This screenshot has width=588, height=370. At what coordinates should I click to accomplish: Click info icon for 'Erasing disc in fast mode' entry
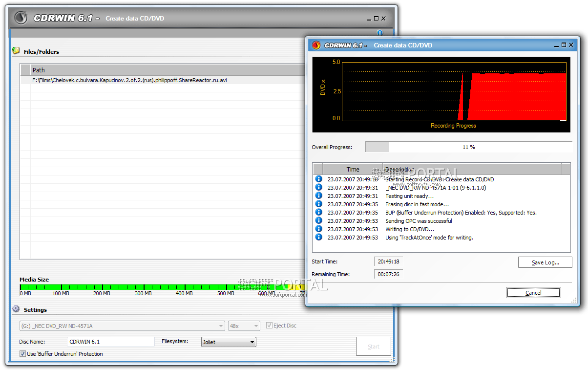tap(319, 204)
